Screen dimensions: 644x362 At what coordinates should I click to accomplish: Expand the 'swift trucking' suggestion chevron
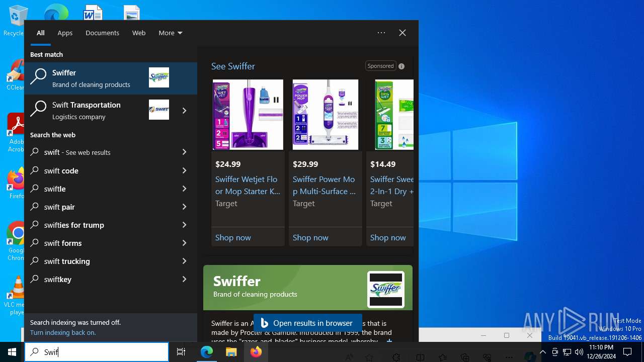click(184, 261)
